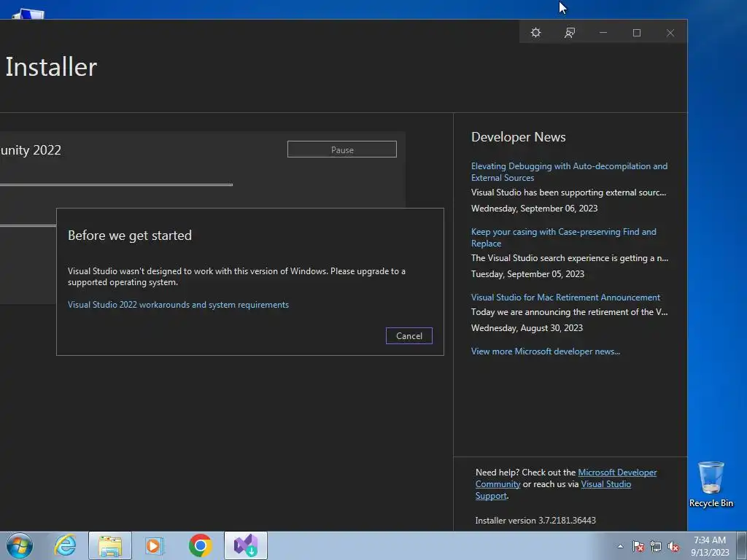This screenshot has height=560, width=747.
Task: Show hidden tray icons arrow
Action: [x=620, y=546]
